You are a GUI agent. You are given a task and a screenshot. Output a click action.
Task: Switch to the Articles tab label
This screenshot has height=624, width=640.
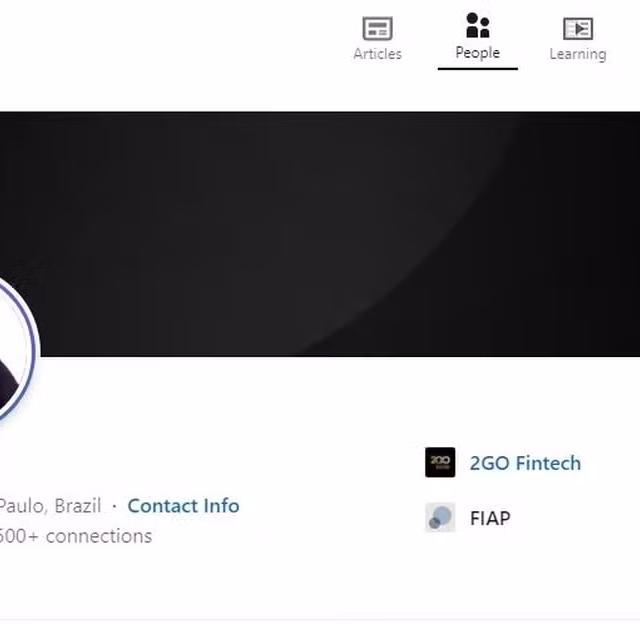(378, 54)
